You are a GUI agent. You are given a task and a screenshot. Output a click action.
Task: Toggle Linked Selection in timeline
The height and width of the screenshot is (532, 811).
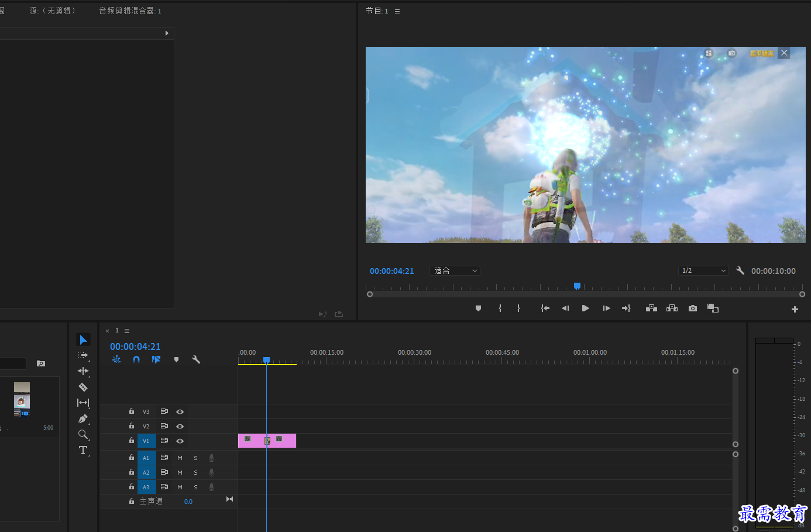click(x=156, y=359)
